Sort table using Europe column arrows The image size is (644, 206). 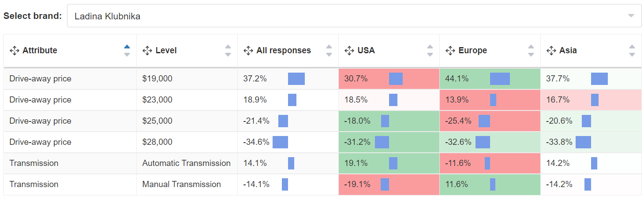(531, 51)
